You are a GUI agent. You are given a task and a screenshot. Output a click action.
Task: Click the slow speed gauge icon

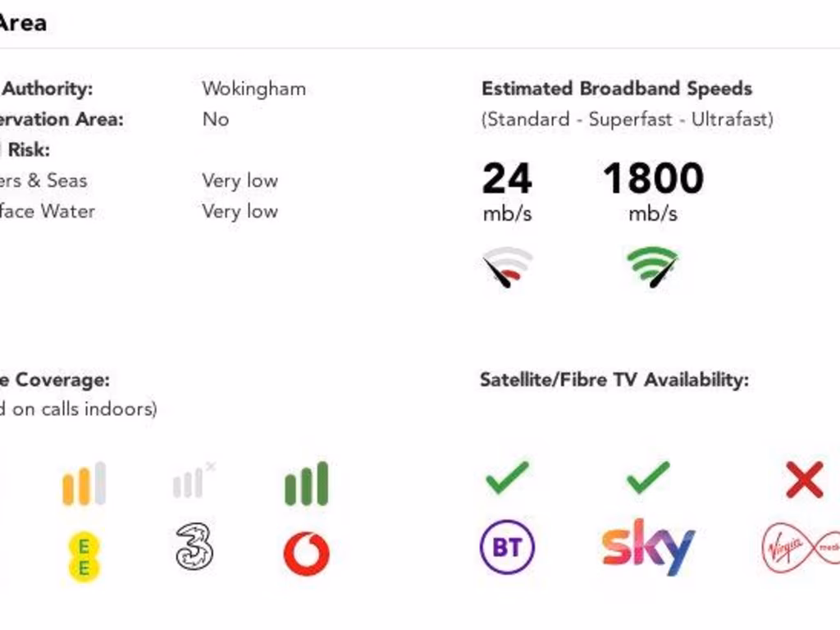tap(507, 267)
